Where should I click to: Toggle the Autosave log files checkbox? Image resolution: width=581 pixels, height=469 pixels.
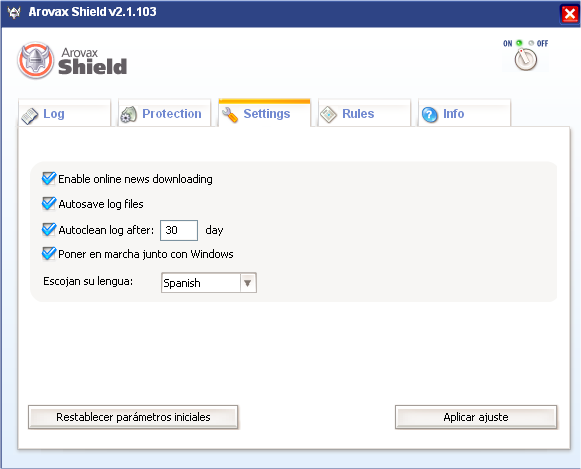pos(49,203)
